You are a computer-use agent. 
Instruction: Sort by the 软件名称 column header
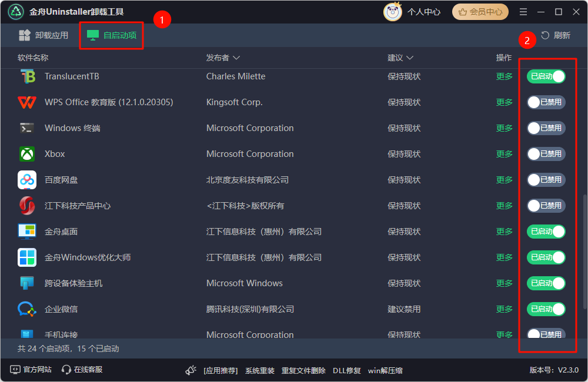click(x=33, y=58)
